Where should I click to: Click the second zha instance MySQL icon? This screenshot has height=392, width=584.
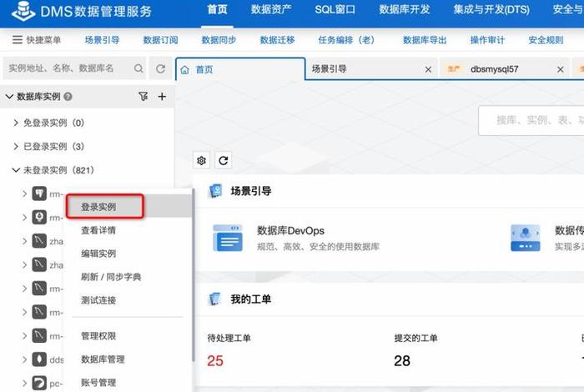click(39, 265)
